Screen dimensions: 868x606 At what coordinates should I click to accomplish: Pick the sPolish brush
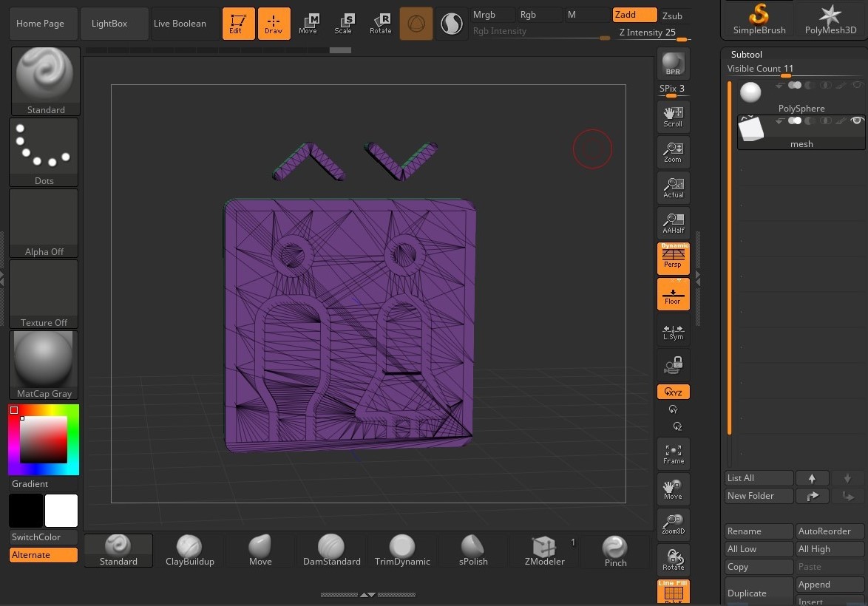click(473, 551)
